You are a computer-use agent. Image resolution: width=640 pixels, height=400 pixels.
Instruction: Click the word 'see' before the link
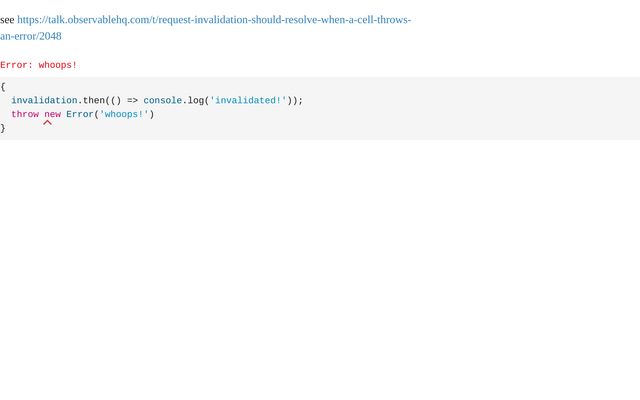tap(7, 20)
